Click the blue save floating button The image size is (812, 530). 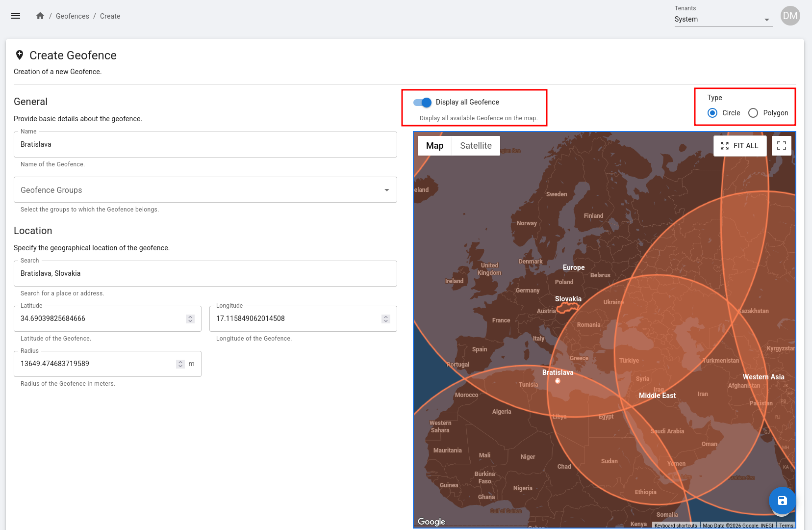pyautogui.click(x=782, y=501)
